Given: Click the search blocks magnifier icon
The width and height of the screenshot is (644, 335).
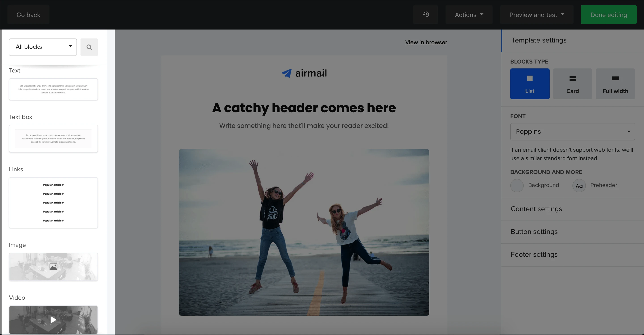Looking at the screenshot, I should click(x=89, y=47).
